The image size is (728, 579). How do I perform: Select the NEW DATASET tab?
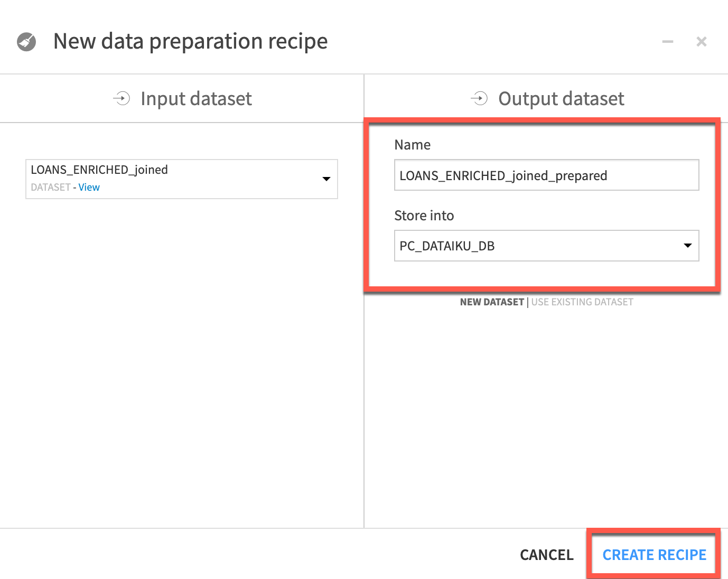[492, 302]
